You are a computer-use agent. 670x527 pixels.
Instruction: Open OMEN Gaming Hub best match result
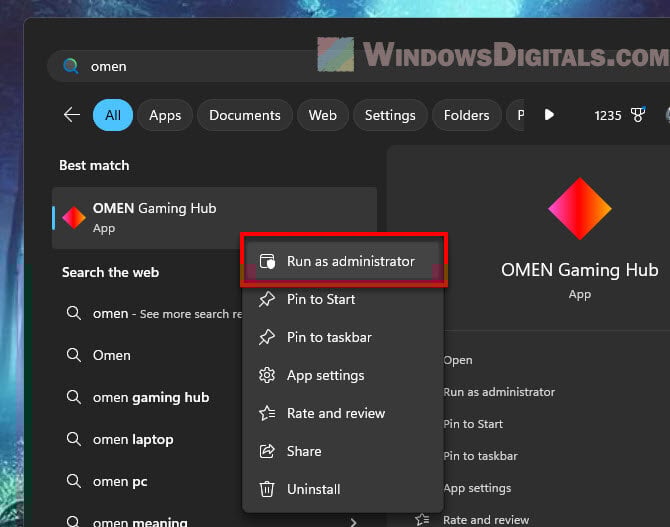pyautogui.click(x=215, y=218)
